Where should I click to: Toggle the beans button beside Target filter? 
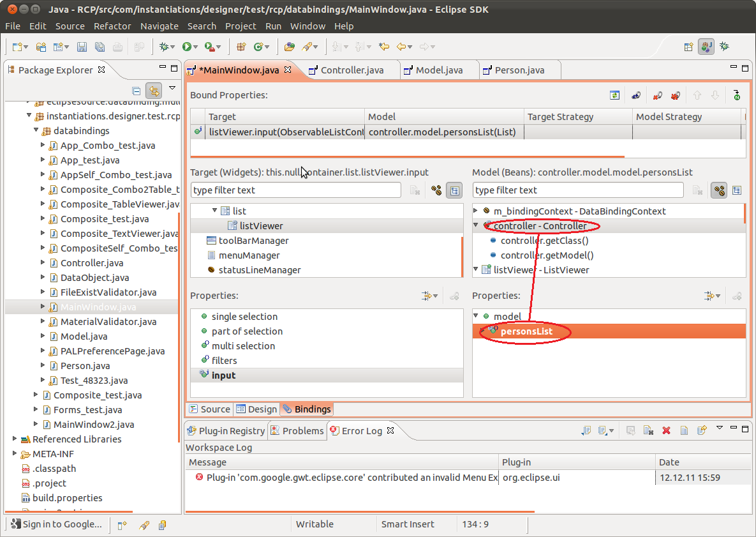(437, 190)
